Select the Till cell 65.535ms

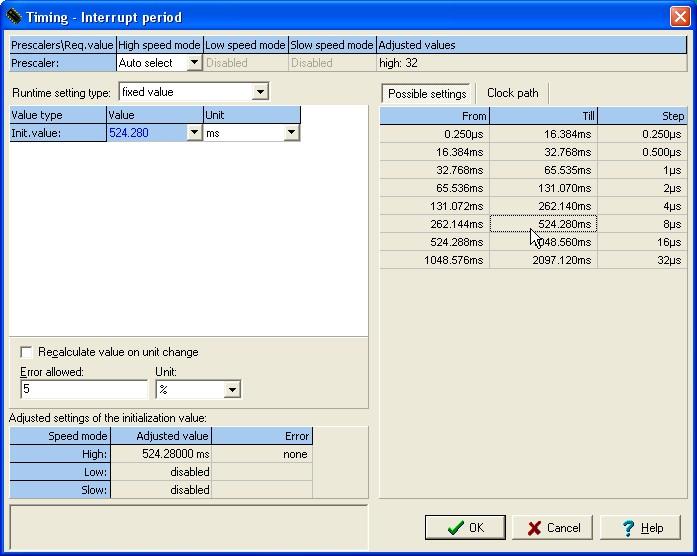(x=543, y=170)
